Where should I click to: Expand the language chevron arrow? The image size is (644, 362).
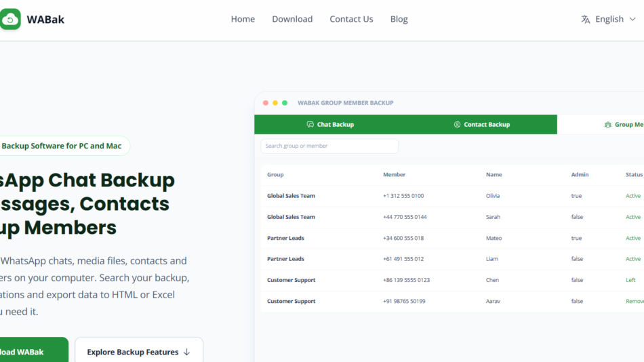[632, 19]
